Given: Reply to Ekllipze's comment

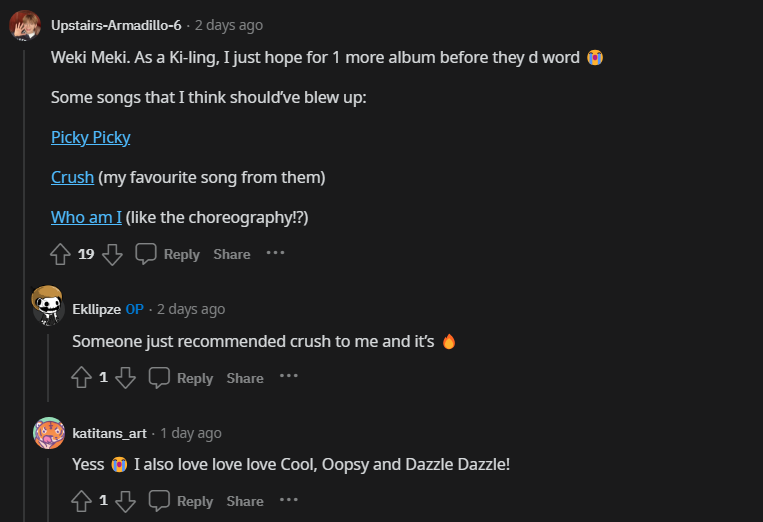Looking at the screenshot, I should 181,378.
